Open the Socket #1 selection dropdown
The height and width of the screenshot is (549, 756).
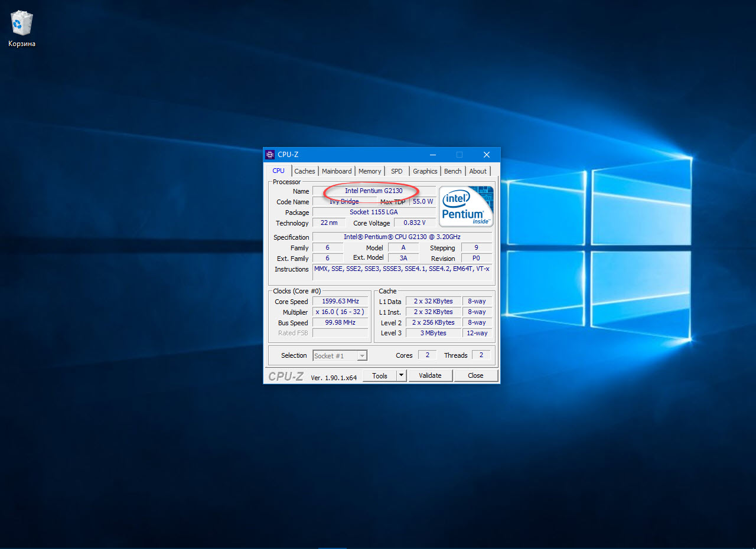[340, 355]
